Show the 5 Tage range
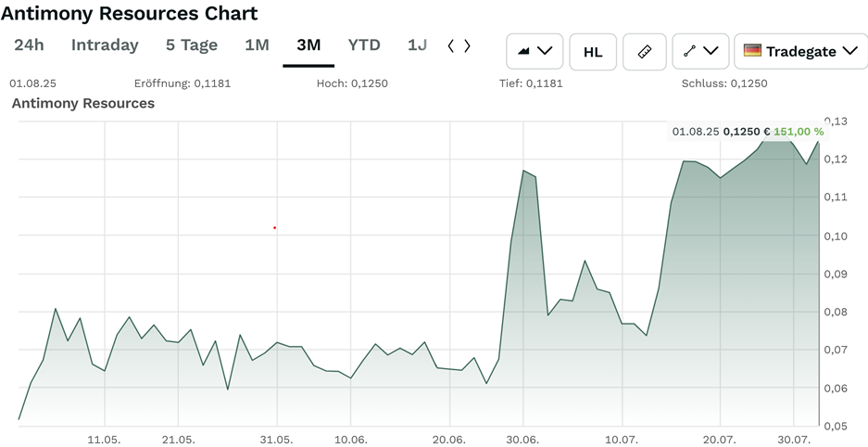Screen dimensions: 868x447 pos(192,45)
